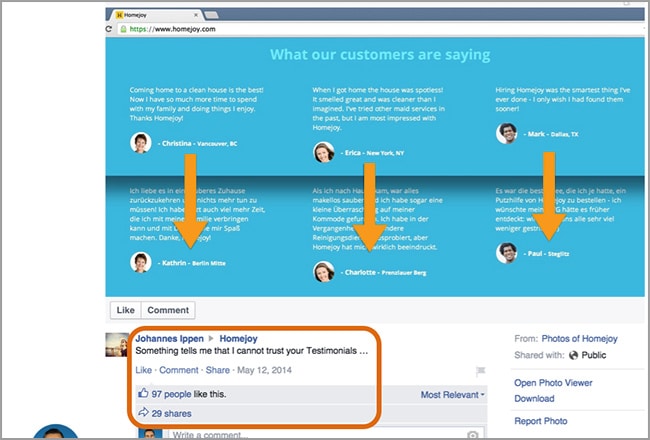Click Kathrin's Berlin Mitte label
Viewport: 650px width, 440px height.
(x=209, y=263)
